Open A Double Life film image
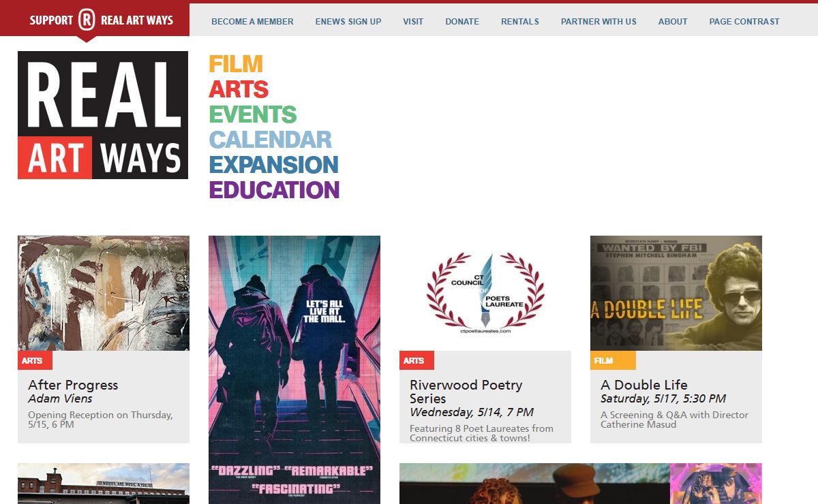The image size is (818, 504). coord(676,294)
